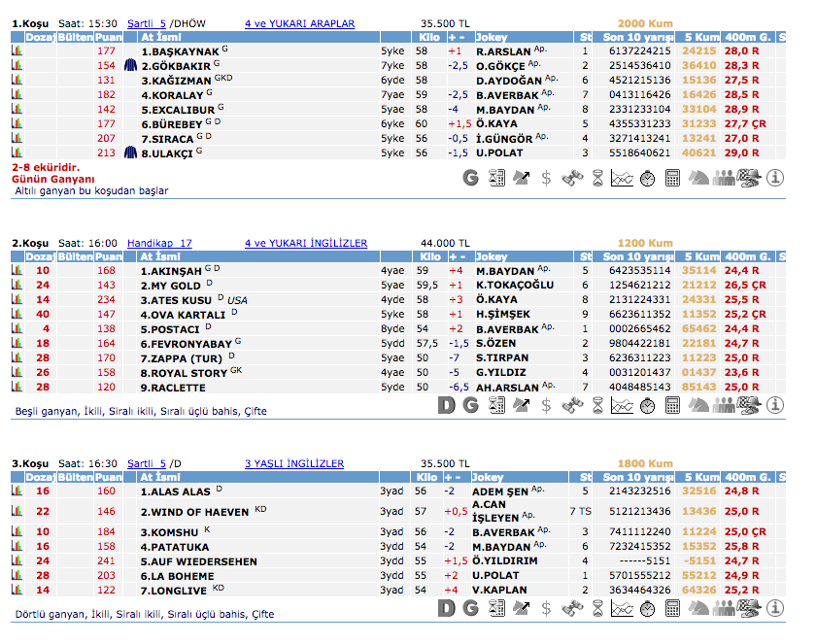Open bar chart icon beside 1.BAŞKAYNAK
Image resolution: width=816 pixels, height=644 pixels.
pos(17,51)
